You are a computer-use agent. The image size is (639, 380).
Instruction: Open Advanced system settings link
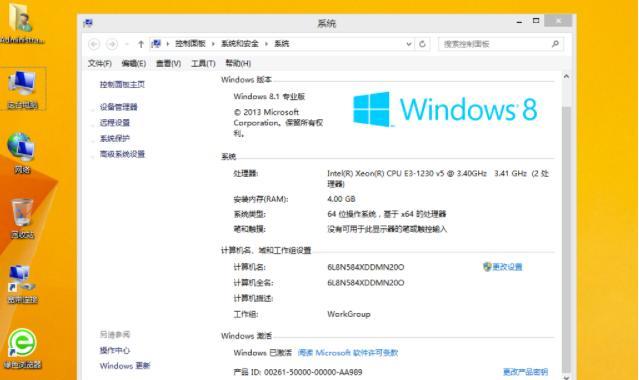[x=122, y=154]
